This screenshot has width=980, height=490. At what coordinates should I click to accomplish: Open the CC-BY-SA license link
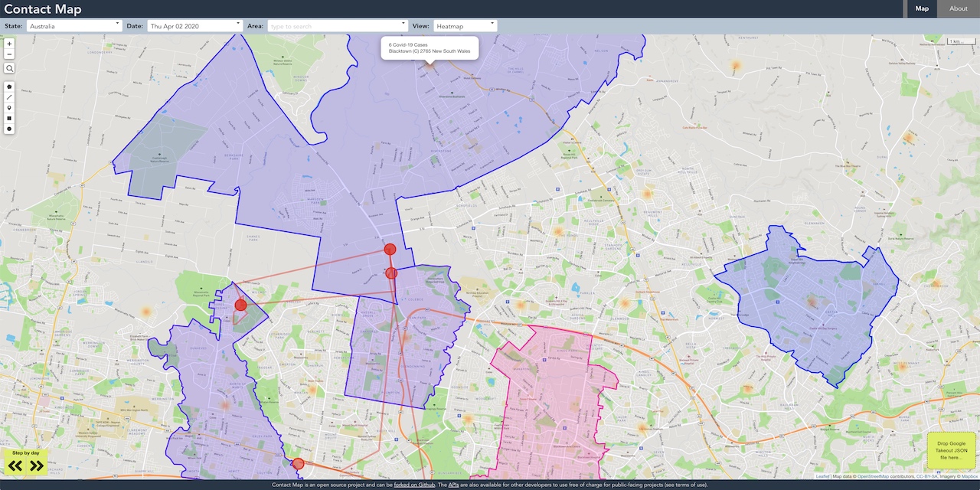pyautogui.click(x=927, y=476)
